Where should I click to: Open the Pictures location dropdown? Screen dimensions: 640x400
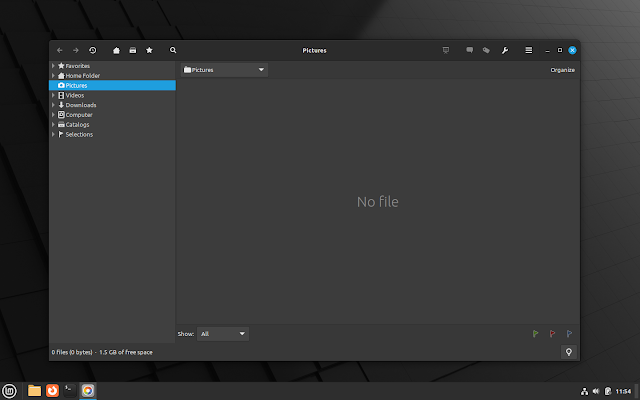click(224, 70)
